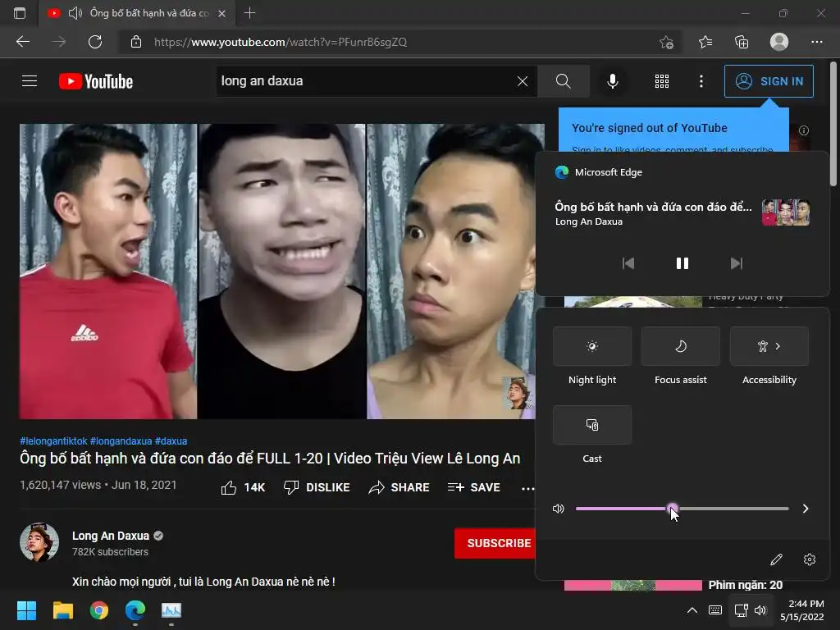Follow the #longandaxua hashtag
840x630 pixels.
coord(121,441)
